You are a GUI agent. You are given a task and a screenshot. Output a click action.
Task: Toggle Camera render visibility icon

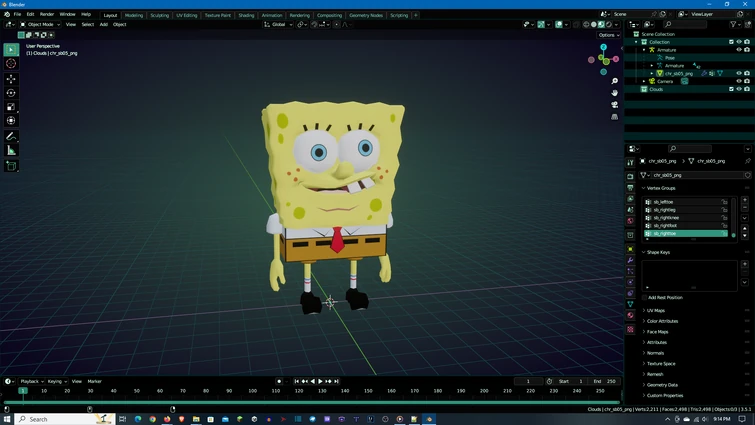(x=747, y=81)
